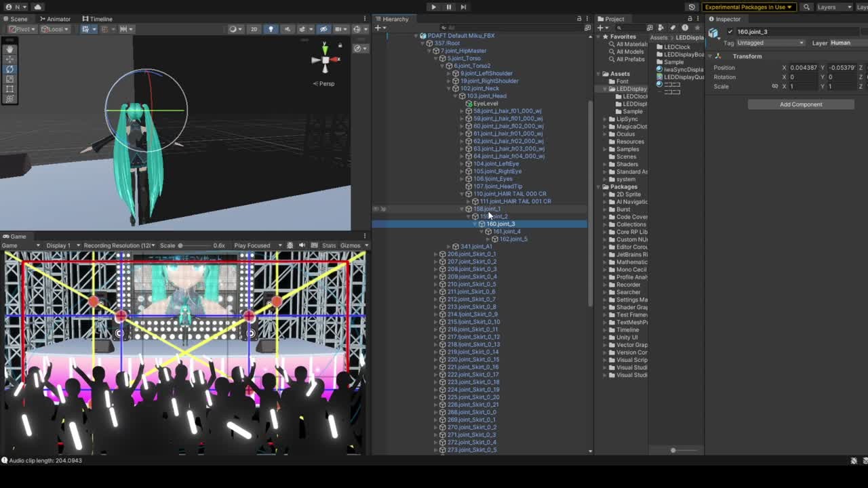The width and height of the screenshot is (868, 488).
Task: Open the Tag dropdown showing Untagged
Action: pos(770,43)
